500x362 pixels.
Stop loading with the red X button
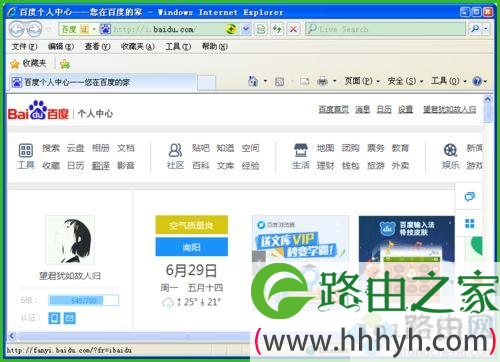tap(293, 29)
